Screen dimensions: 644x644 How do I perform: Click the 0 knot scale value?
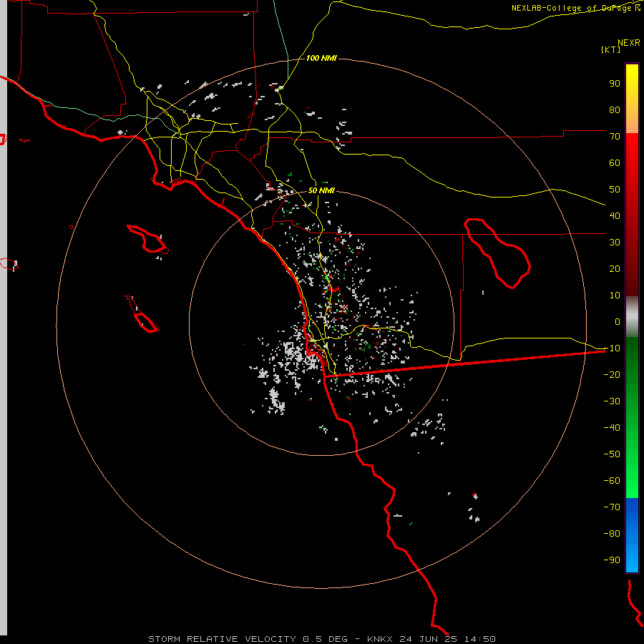[x=618, y=321]
